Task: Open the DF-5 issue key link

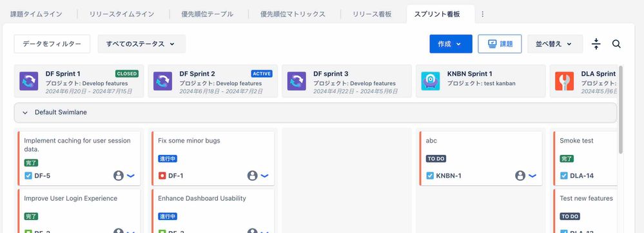Action: (43, 176)
